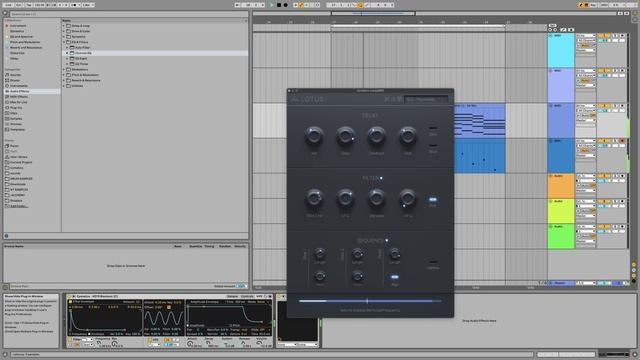Image resolution: width=640 pixels, height=360 pixels.
Task: Open the Max for Live category
Action: [18, 102]
